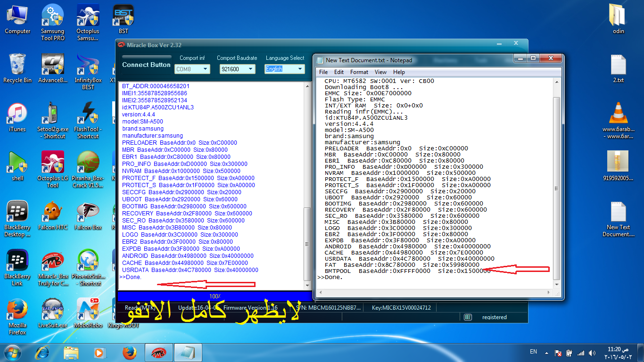
Task: Click the EN input language indicator
Action: (534, 352)
